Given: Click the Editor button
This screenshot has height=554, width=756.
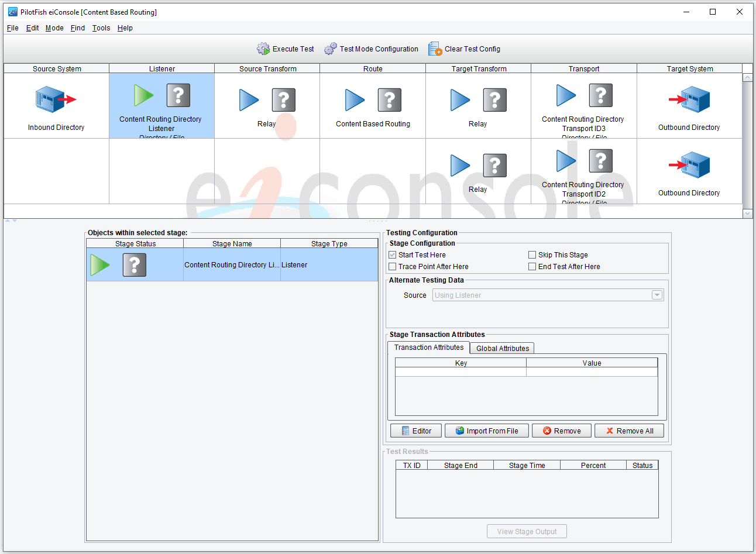Looking at the screenshot, I should click(416, 431).
